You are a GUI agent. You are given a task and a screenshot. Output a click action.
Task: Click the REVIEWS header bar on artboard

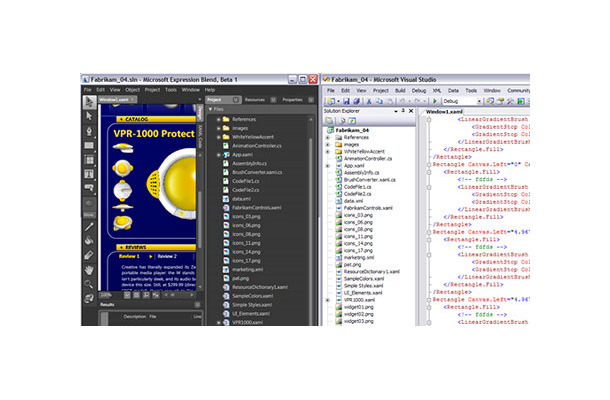coord(156,247)
